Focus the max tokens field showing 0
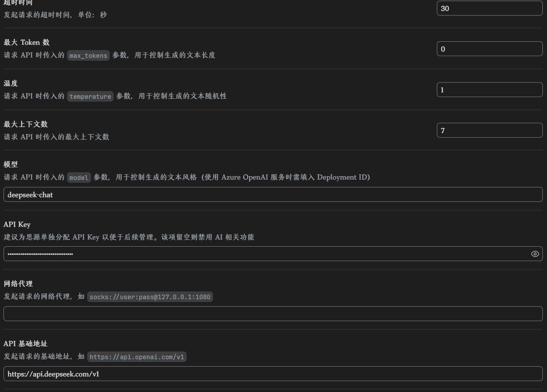Screen dimensions: 547x392 (x=489, y=49)
